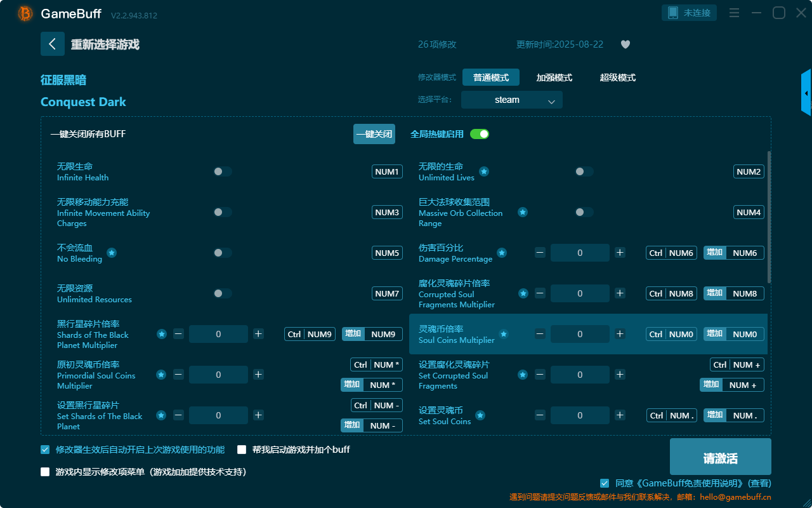The image size is (812, 508).
Task: Decrease Corrupted Soul Fragments Multiplier value
Action: (x=540, y=293)
